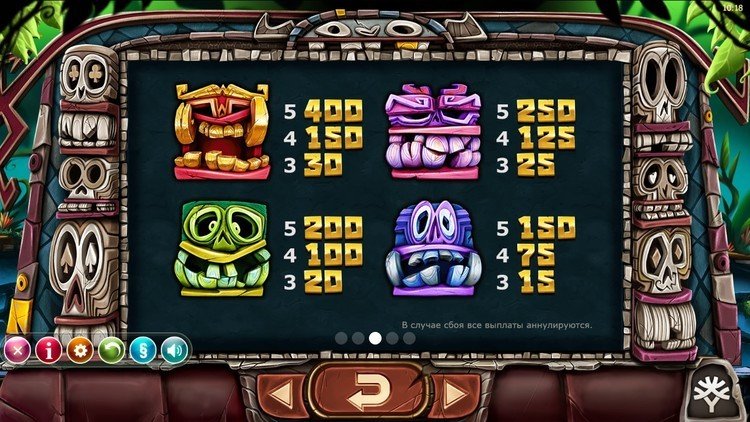Select the active third page dot

pos(375,338)
